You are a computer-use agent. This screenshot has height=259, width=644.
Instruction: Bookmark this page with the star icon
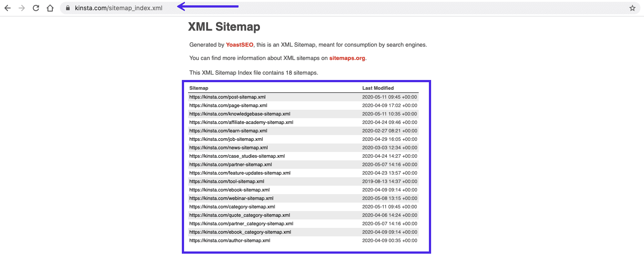tap(633, 8)
